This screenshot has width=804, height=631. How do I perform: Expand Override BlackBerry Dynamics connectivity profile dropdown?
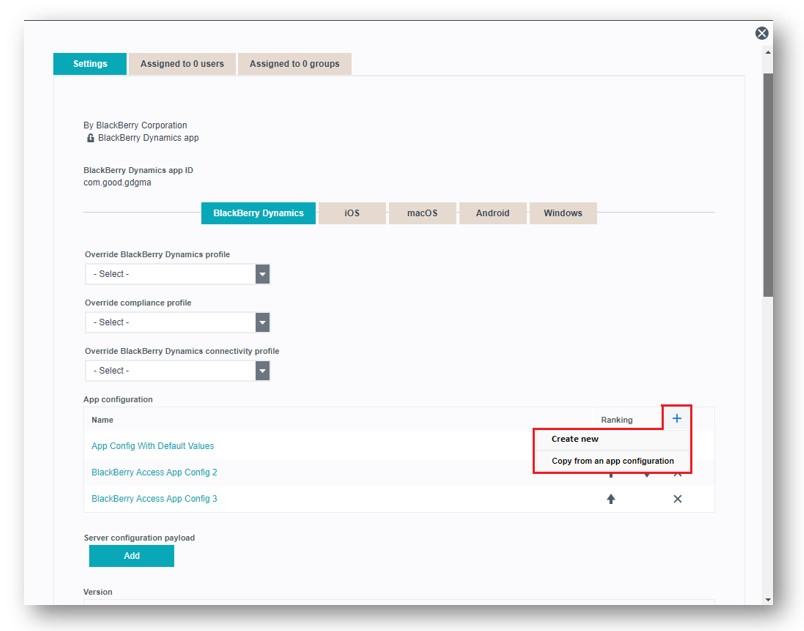(262, 371)
